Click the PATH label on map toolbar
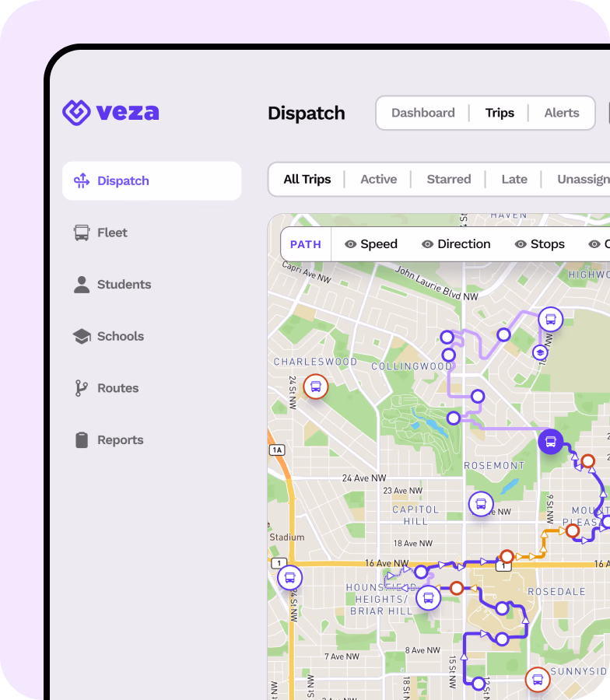 pyautogui.click(x=306, y=244)
